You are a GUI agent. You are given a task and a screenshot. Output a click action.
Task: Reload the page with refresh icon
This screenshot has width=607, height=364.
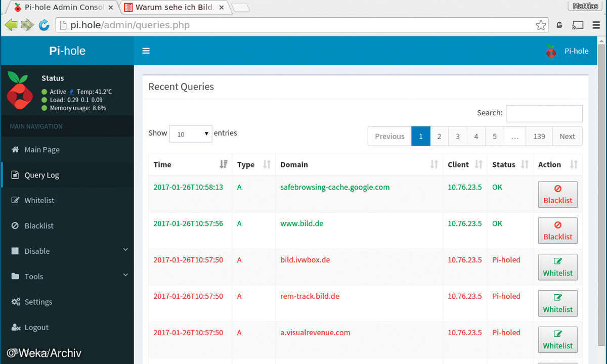[44, 25]
